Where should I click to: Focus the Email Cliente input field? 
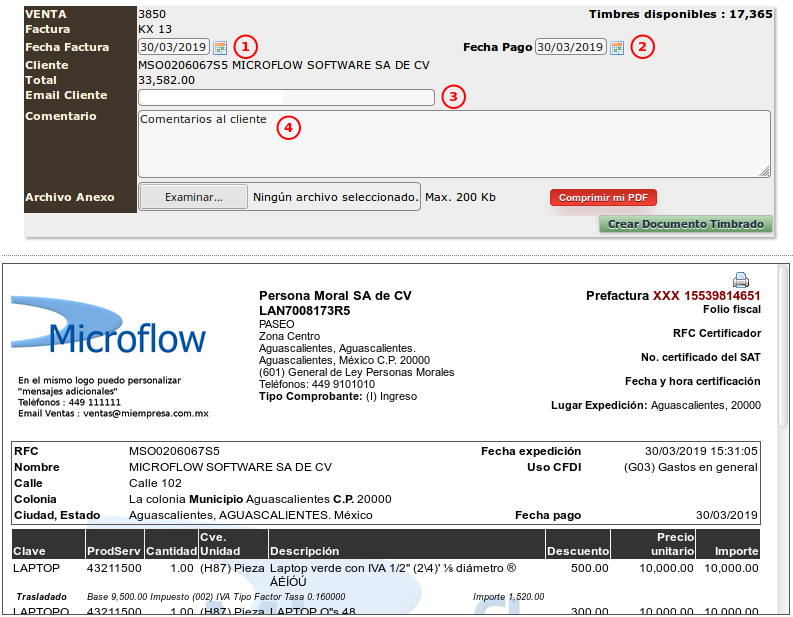tap(286, 97)
